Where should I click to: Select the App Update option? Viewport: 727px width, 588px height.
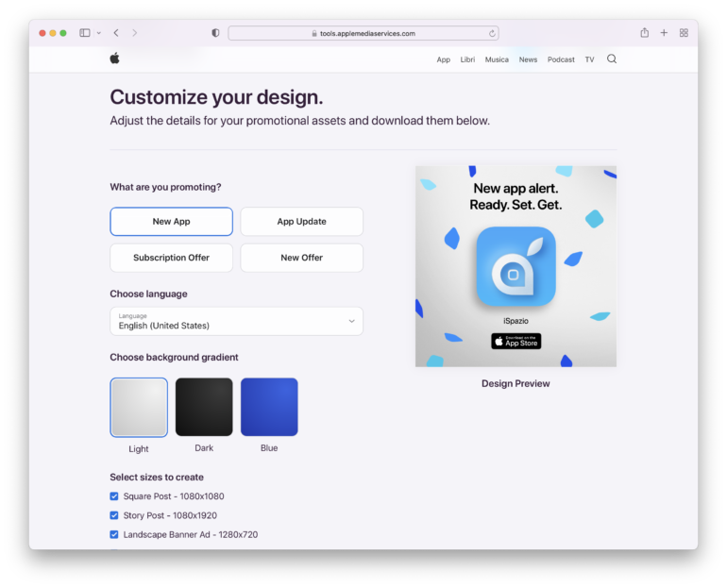click(x=301, y=222)
